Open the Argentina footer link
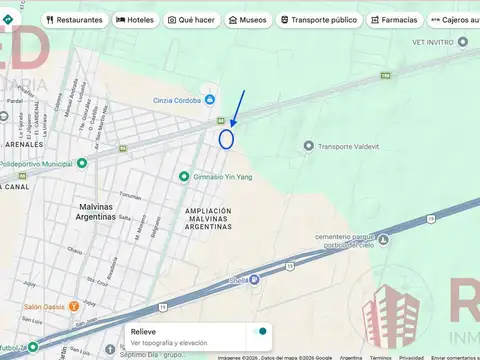This screenshot has height=360, width=480. 351,358
